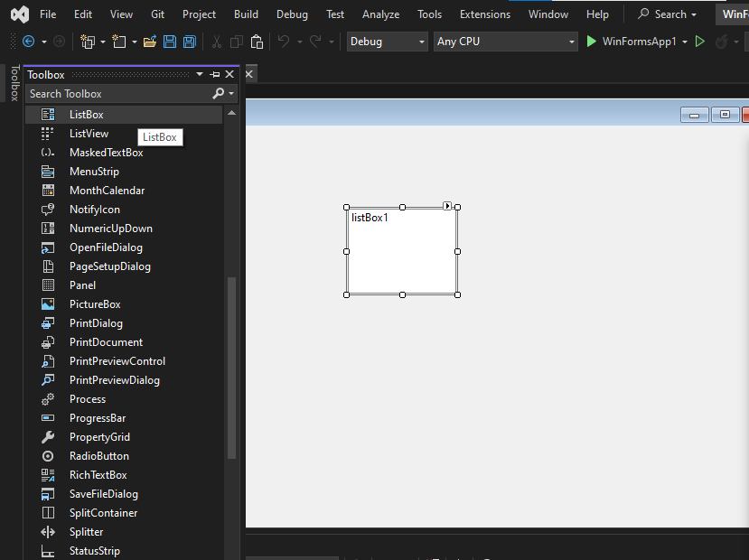
Task: Select the ProgressBar control in Toolbox
Action: click(x=98, y=418)
